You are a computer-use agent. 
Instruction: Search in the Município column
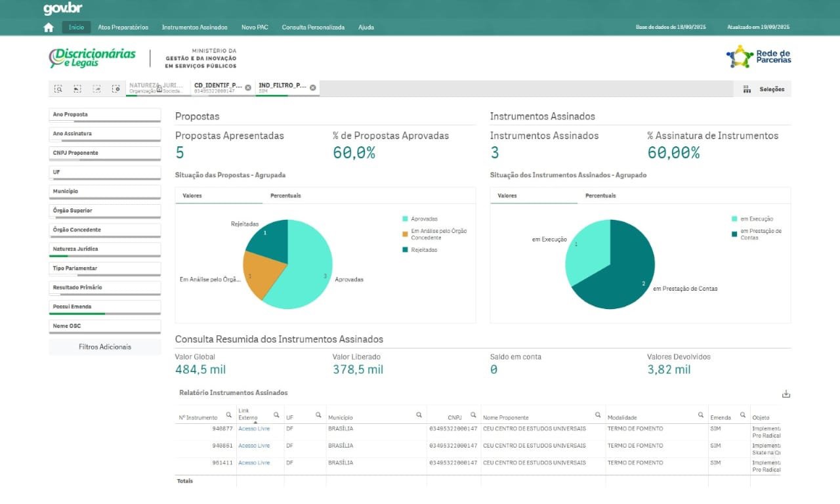point(419,415)
